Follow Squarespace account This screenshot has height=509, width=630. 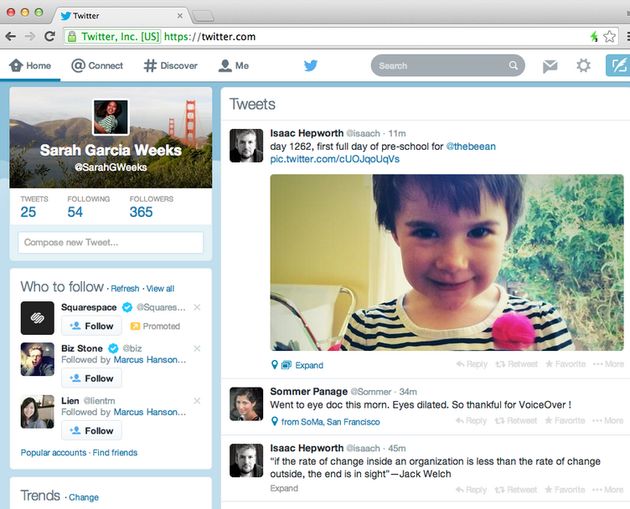[x=91, y=326]
